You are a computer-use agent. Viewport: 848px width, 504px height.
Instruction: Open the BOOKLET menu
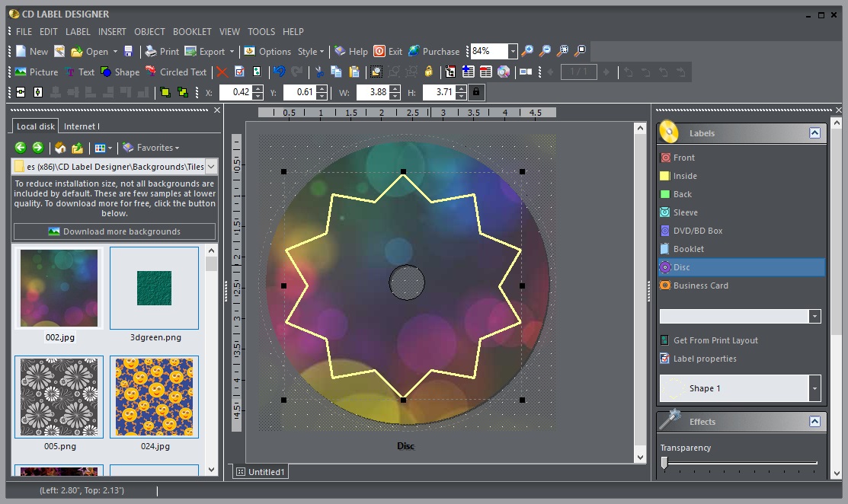click(x=192, y=31)
